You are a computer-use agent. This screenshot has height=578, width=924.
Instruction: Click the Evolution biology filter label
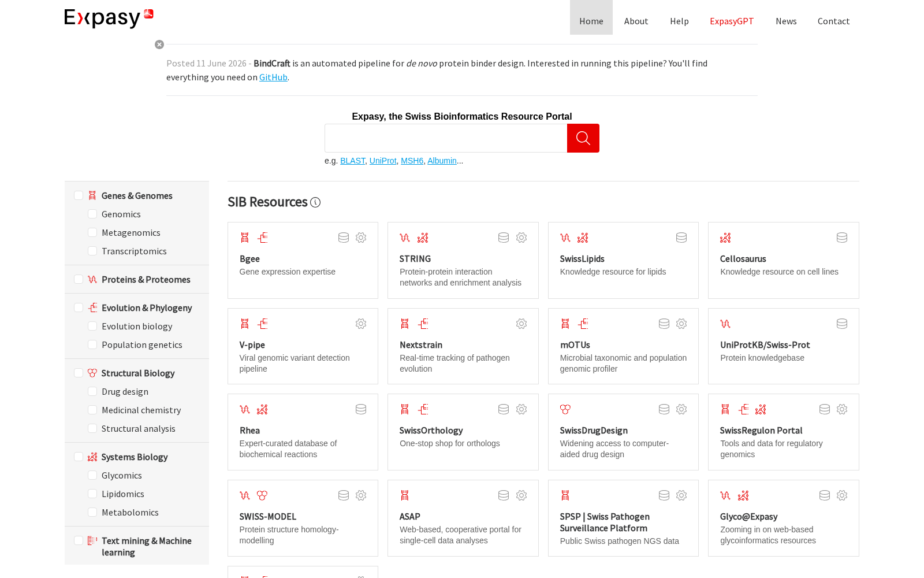pos(137,326)
